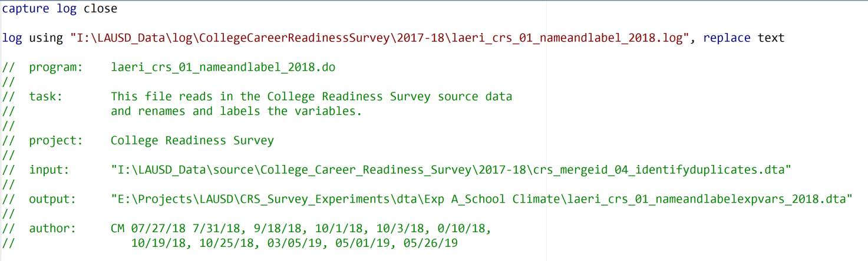
Task: Click the 'capture log close' command line
Action: point(60,9)
